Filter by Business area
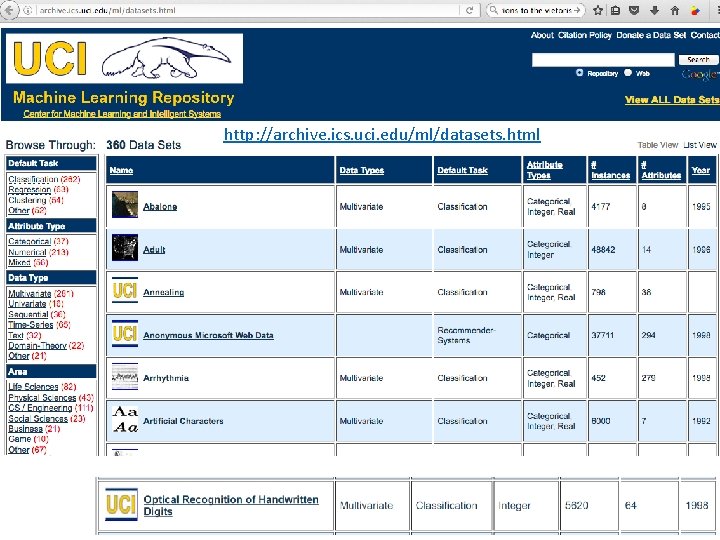Screen dimensions: 720x540 [25, 429]
